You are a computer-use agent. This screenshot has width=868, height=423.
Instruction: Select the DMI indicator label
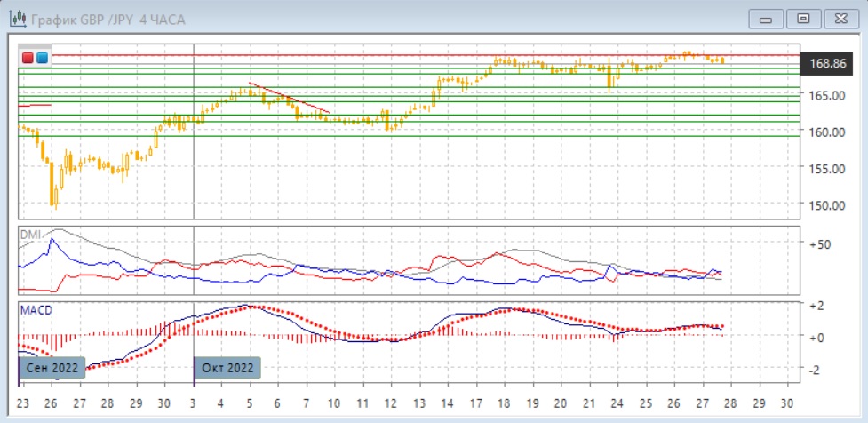[x=30, y=234]
